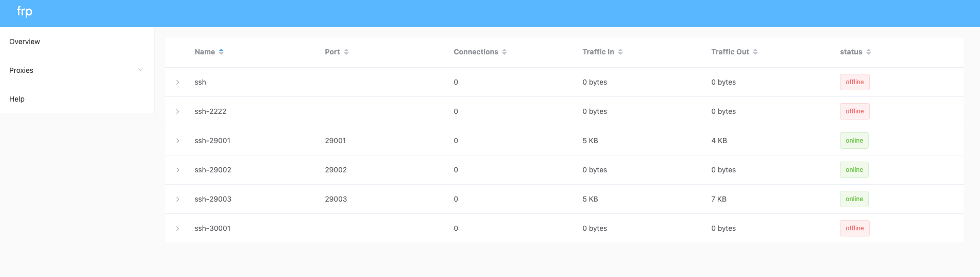
Task: Click the frp logo in header
Action: [25, 11]
